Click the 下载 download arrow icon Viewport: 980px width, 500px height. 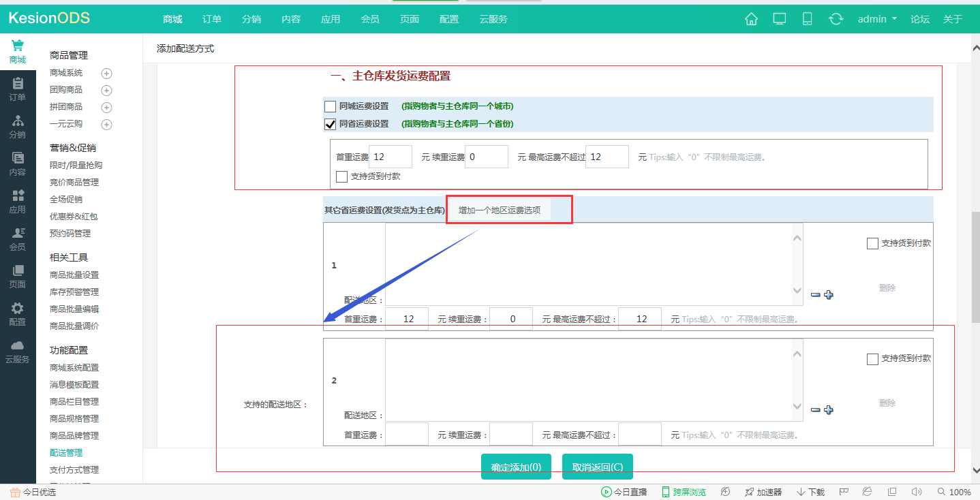801,492
